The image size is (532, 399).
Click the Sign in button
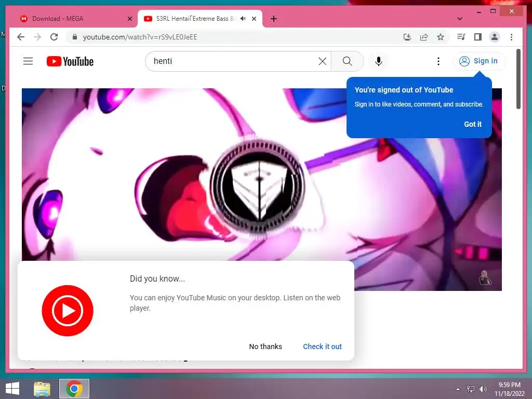click(478, 61)
